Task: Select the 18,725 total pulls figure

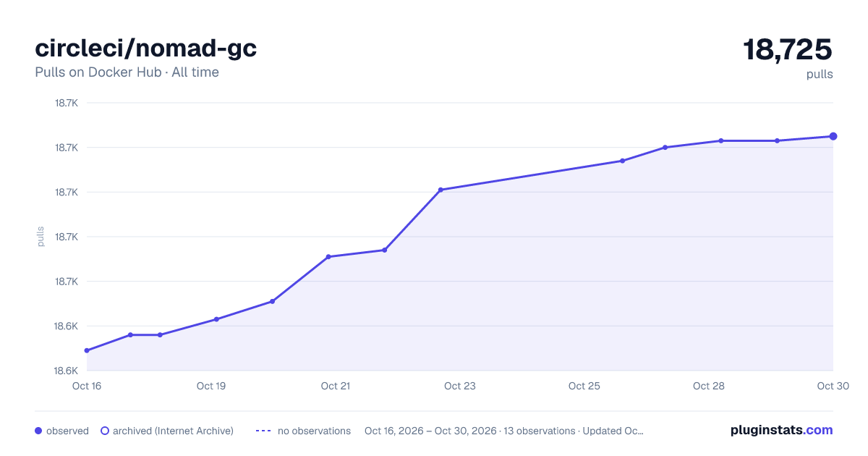Action: pyautogui.click(x=788, y=49)
